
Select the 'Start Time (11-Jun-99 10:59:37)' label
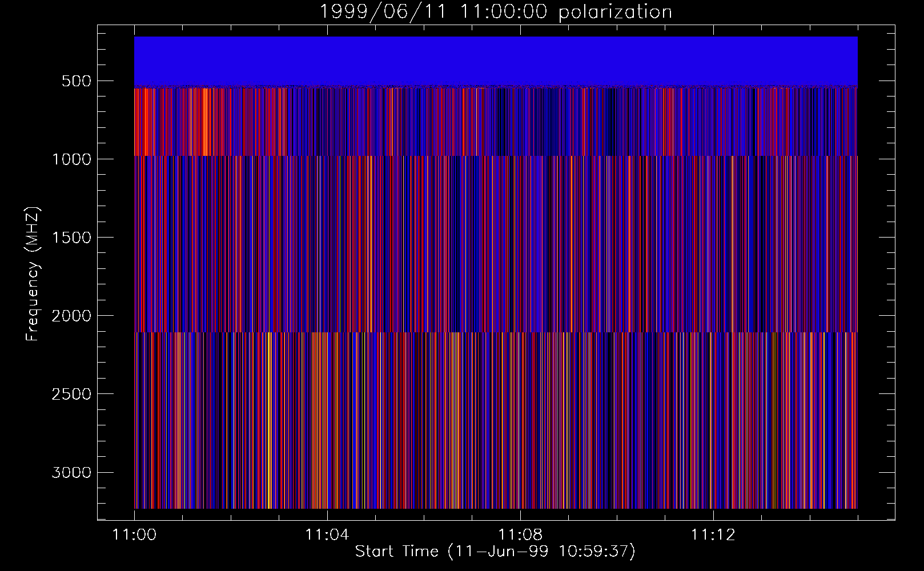click(x=495, y=552)
